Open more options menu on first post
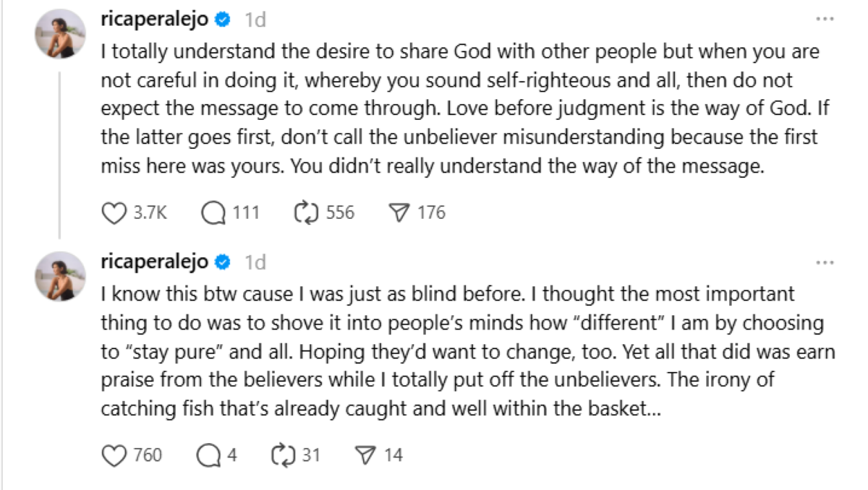The width and height of the screenshot is (868, 490). (x=825, y=20)
